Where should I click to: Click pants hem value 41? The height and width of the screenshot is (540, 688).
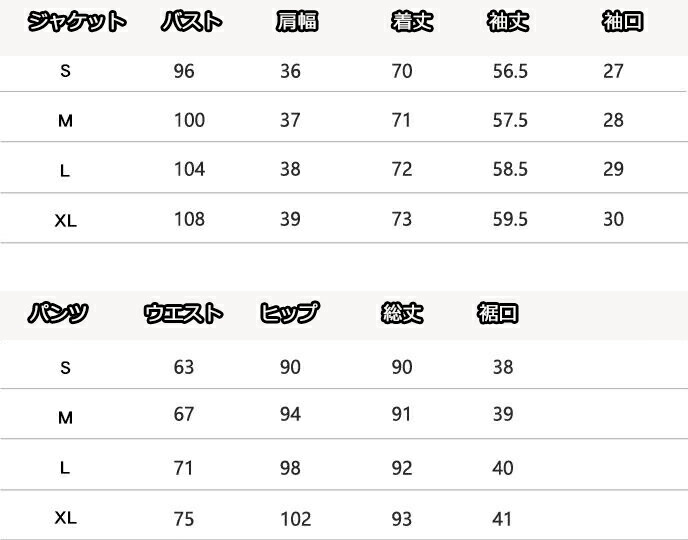point(502,519)
